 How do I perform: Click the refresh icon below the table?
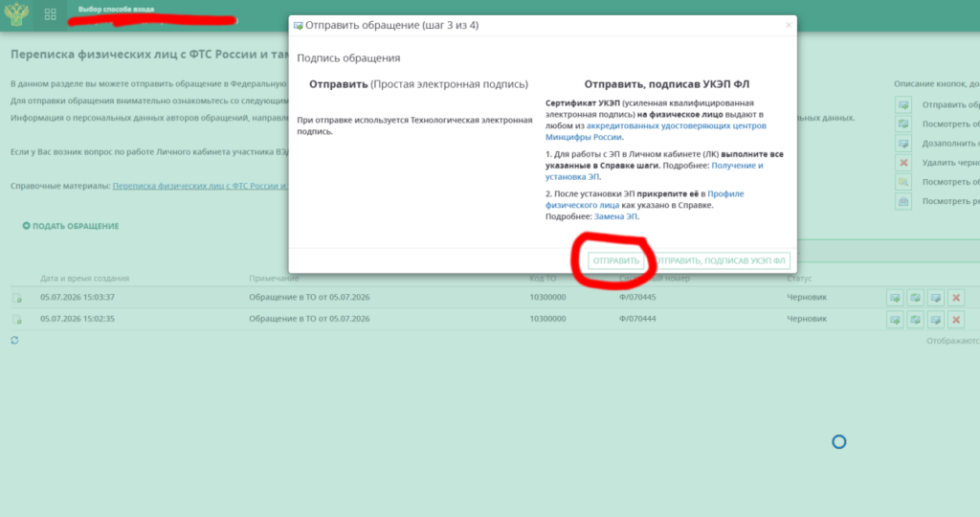click(x=14, y=340)
